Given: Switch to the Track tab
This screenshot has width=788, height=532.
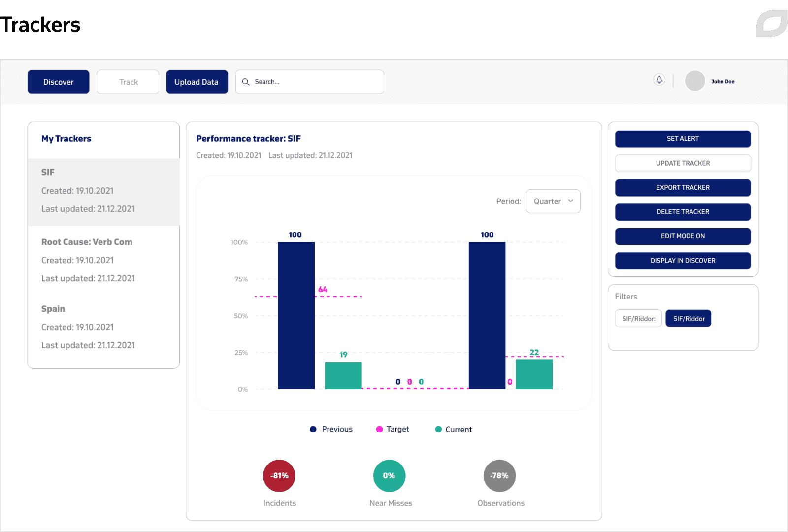Looking at the screenshot, I should pos(128,82).
